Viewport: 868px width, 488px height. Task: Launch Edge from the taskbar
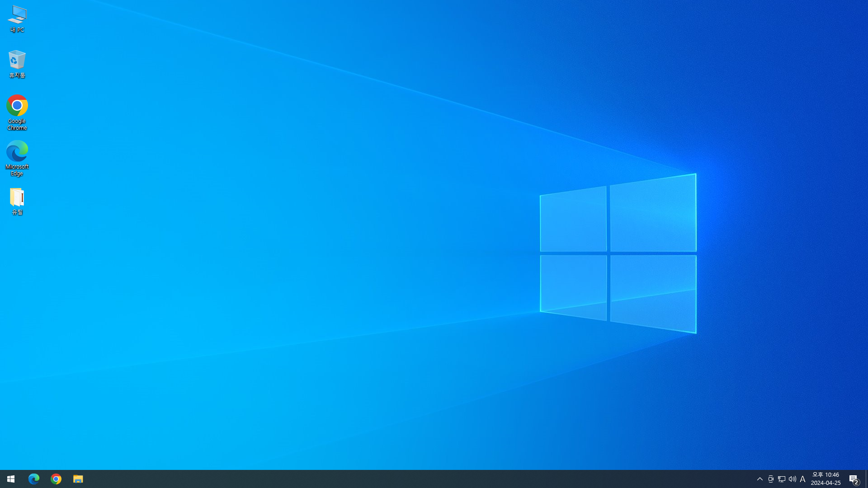pyautogui.click(x=34, y=479)
